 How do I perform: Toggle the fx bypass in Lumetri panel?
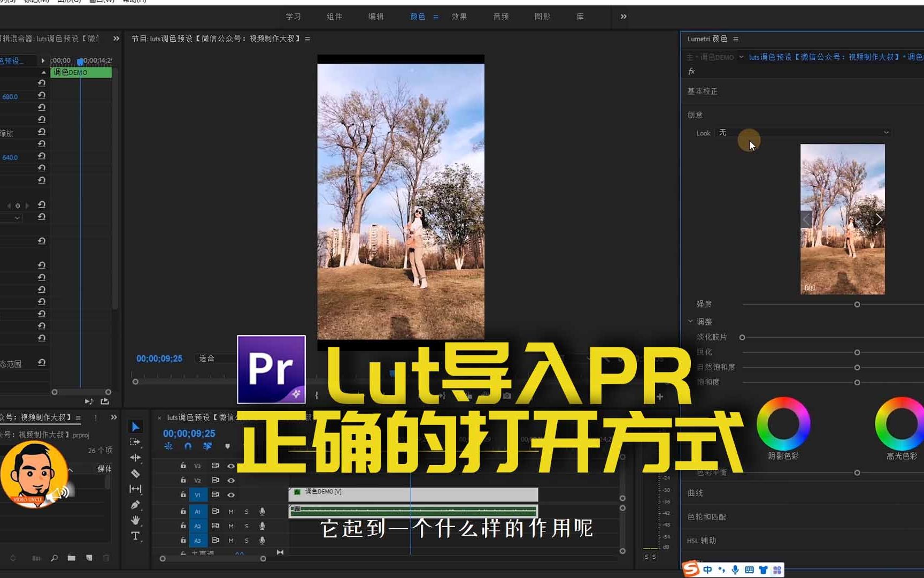point(691,71)
